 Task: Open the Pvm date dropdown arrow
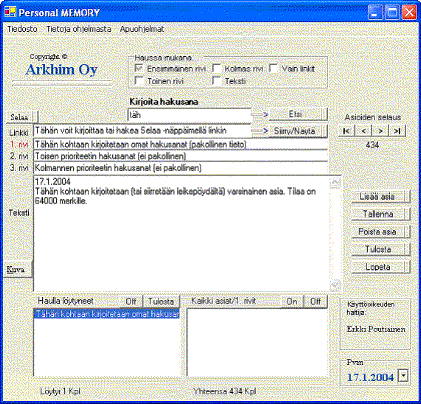point(403,377)
